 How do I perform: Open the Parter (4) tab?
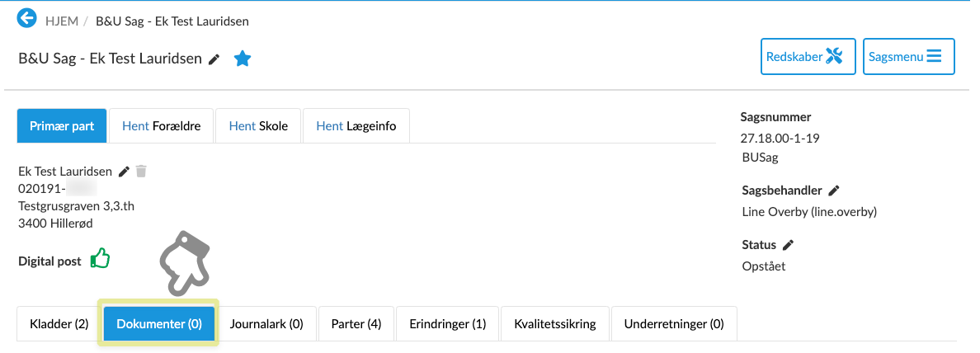coord(356,324)
